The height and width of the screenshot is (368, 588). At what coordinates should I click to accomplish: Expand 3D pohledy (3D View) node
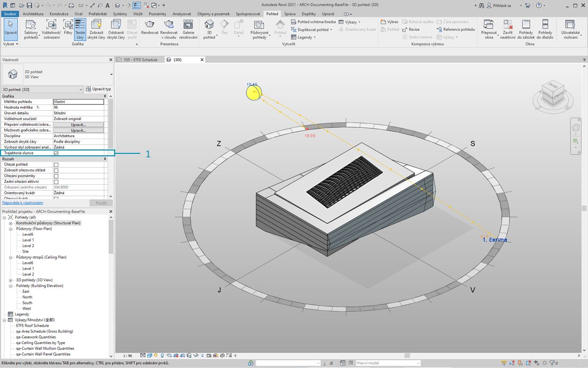[x=10, y=280]
